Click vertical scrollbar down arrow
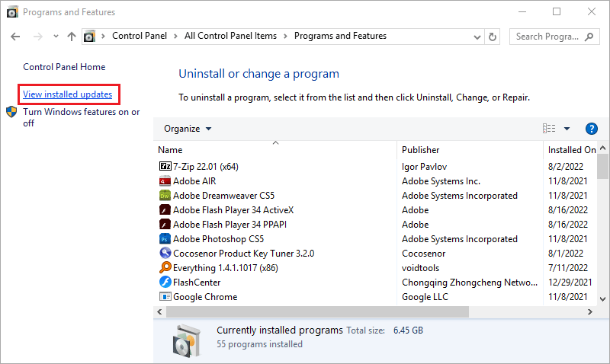 point(602,299)
